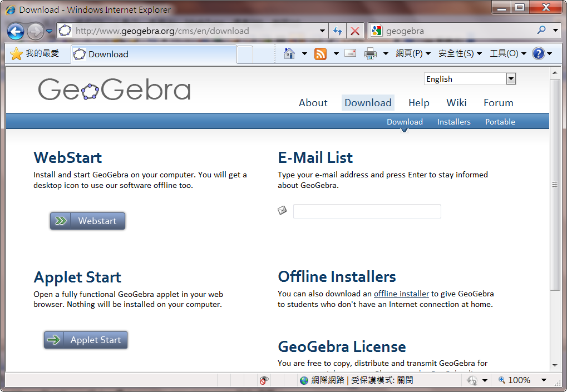Image resolution: width=567 pixels, height=392 pixels.
Task: Click the browser Forward arrow button
Action: click(35, 32)
